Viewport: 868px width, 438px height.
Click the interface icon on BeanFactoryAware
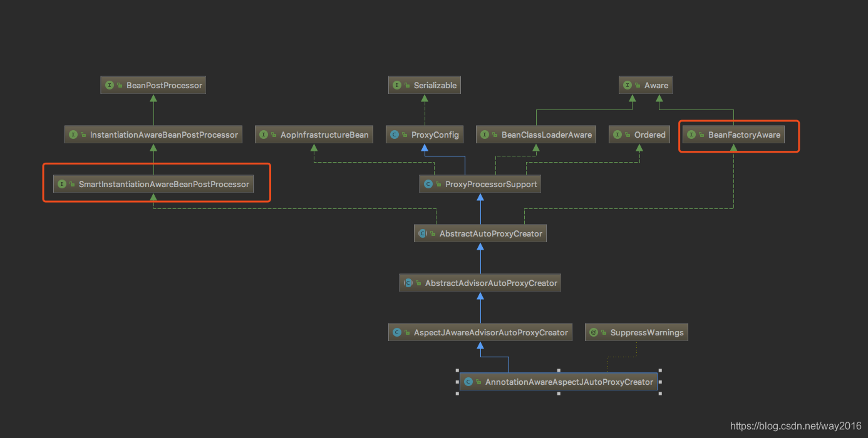(691, 135)
